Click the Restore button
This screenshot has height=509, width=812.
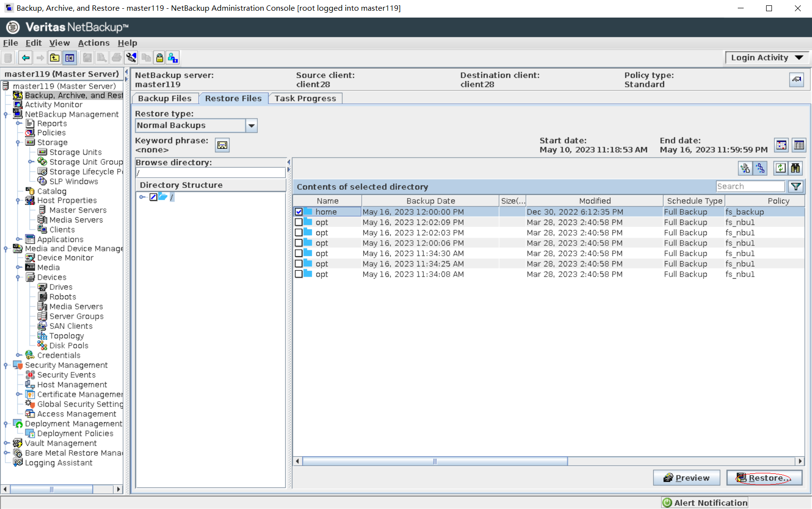pyautogui.click(x=764, y=478)
